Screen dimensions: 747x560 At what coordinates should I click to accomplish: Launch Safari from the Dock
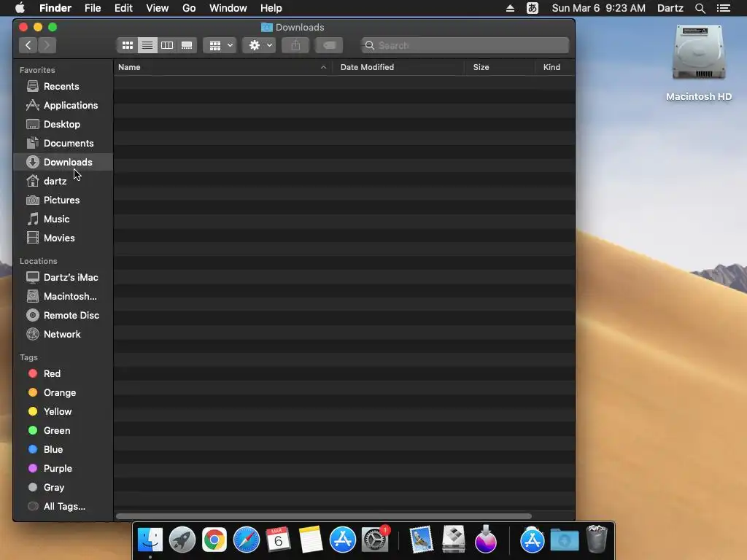click(247, 540)
